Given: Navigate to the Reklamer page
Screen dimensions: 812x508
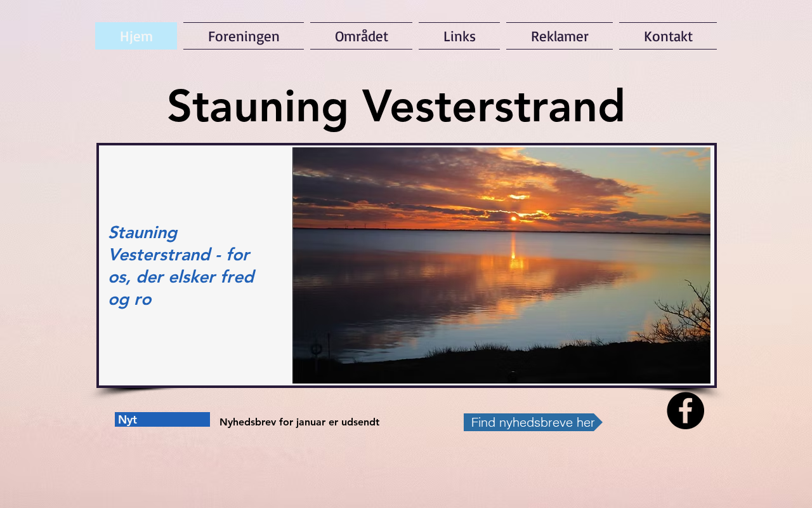Looking at the screenshot, I should tap(560, 36).
